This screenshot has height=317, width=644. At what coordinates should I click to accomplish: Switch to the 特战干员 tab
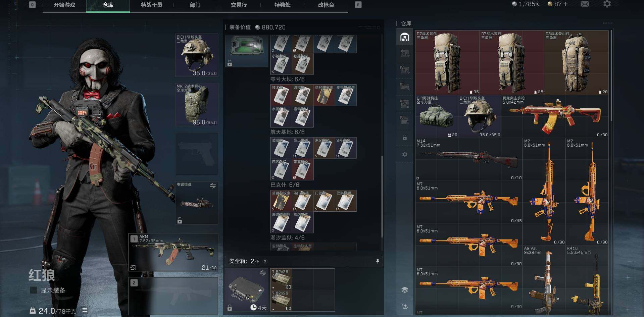(152, 5)
